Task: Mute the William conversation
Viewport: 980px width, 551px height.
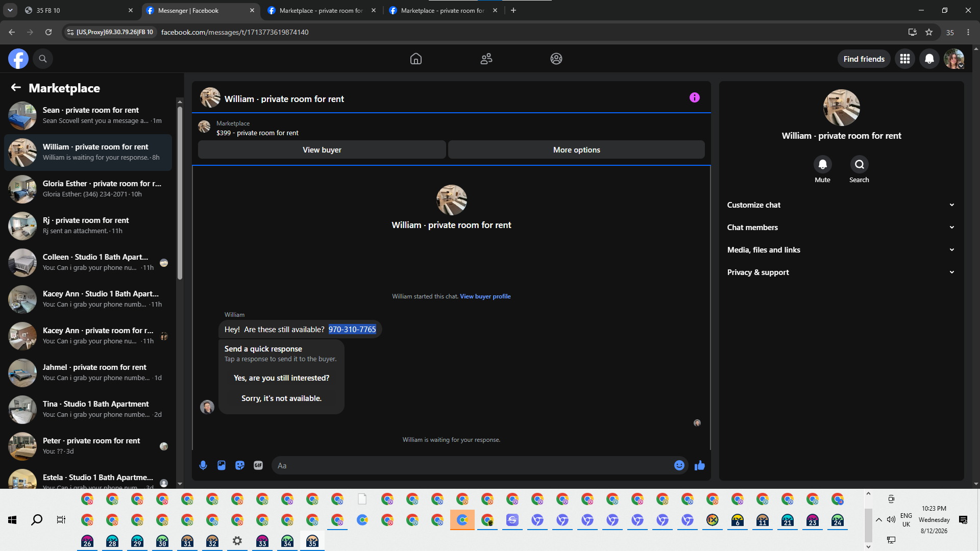Action: (x=822, y=164)
